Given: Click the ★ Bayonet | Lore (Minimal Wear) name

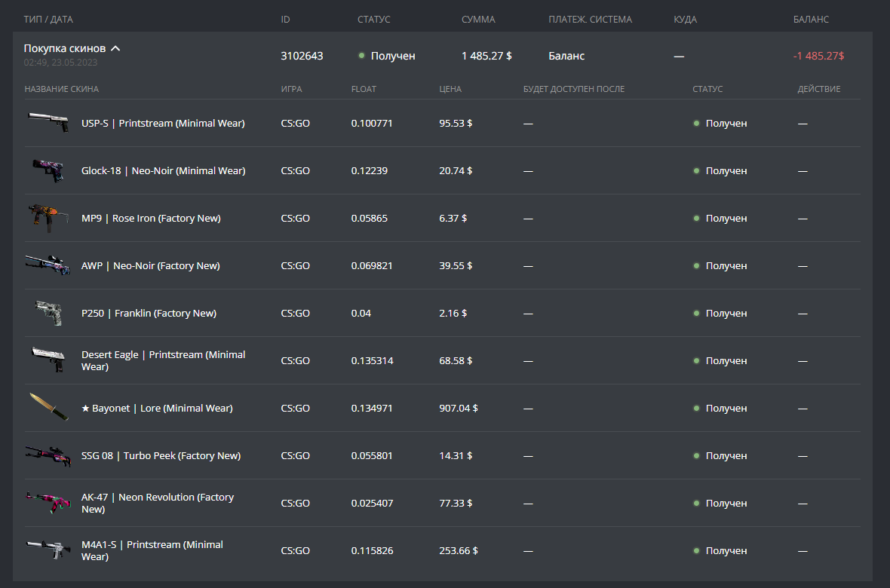Looking at the screenshot, I should click(157, 408).
